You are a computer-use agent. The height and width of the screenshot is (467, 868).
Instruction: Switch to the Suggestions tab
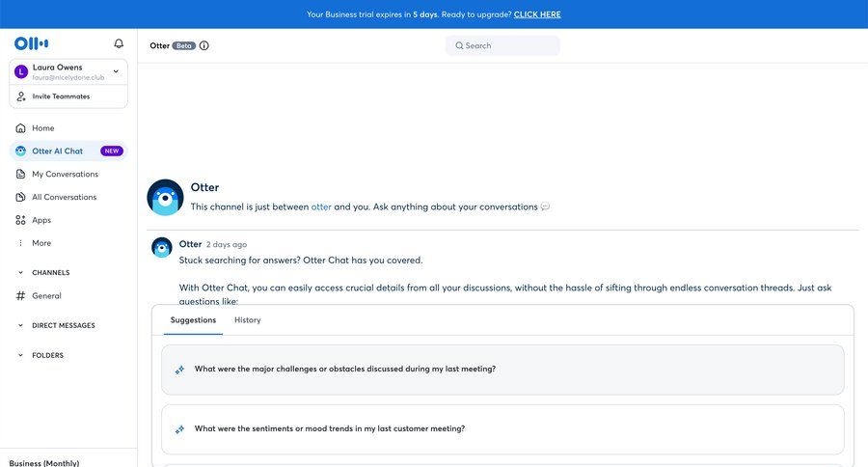193,320
